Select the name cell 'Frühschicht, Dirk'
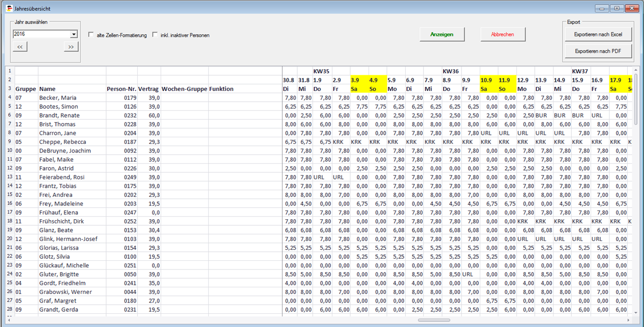This screenshot has height=327, width=644. [72, 221]
